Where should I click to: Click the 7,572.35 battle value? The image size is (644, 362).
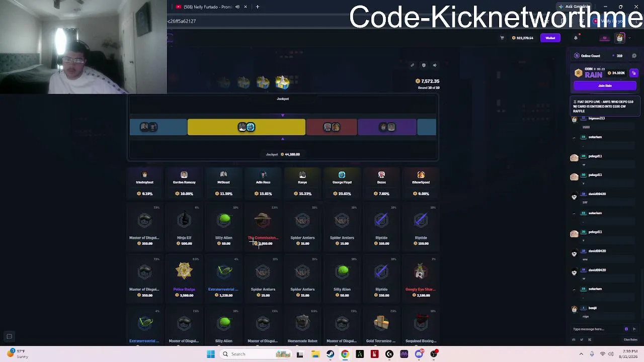(428, 81)
